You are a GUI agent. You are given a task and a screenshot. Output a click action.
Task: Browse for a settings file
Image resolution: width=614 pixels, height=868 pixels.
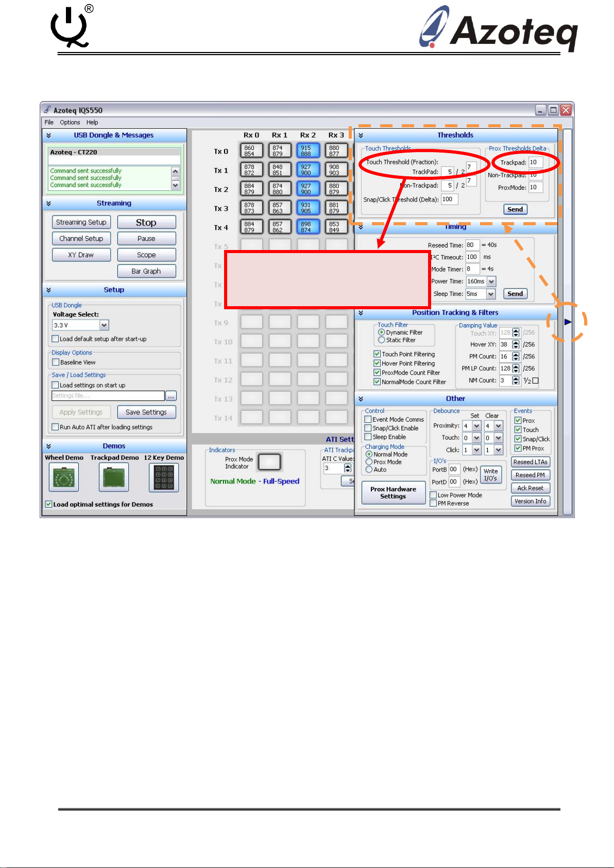click(x=171, y=396)
